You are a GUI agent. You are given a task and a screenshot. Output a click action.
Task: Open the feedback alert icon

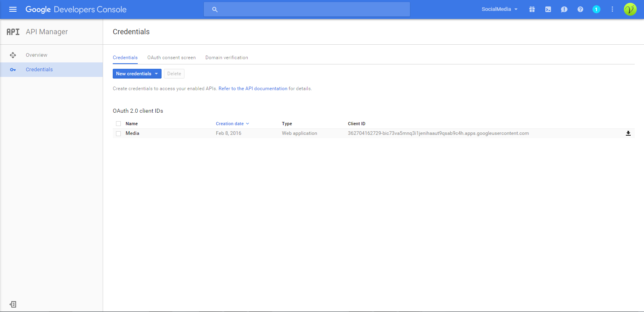[x=564, y=9]
